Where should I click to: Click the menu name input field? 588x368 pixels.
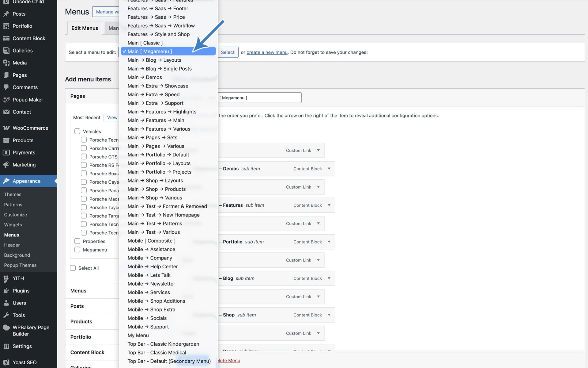260,98
